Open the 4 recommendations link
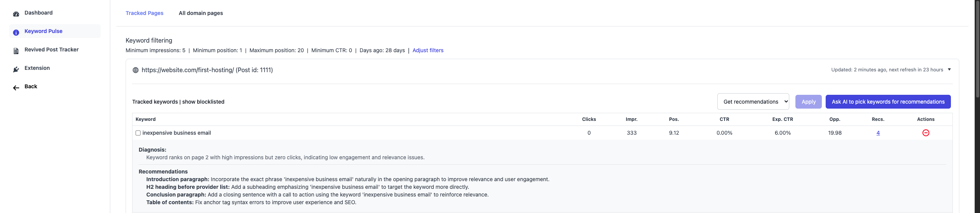The width and height of the screenshot is (980, 213). [878, 133]
